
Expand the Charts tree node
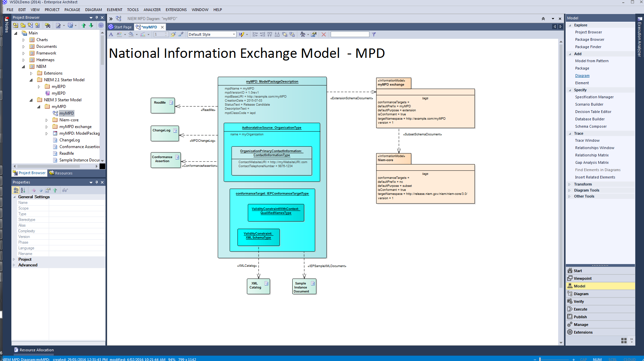pos(24,40)
